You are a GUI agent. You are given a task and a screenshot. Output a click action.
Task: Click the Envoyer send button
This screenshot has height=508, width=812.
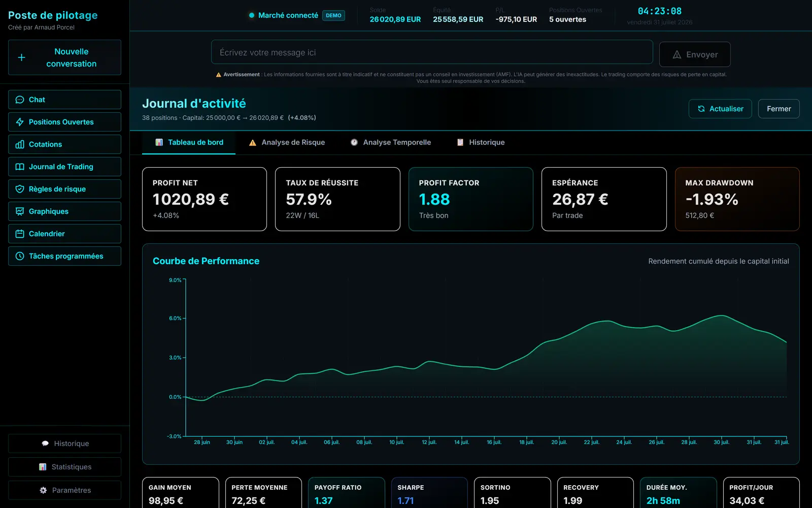pos(695,54)
